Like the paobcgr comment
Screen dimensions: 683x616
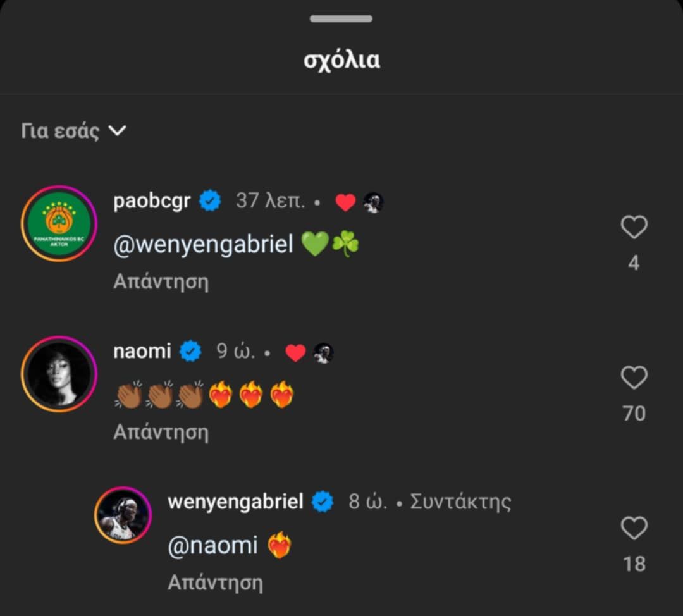click(x=634, y=228)
